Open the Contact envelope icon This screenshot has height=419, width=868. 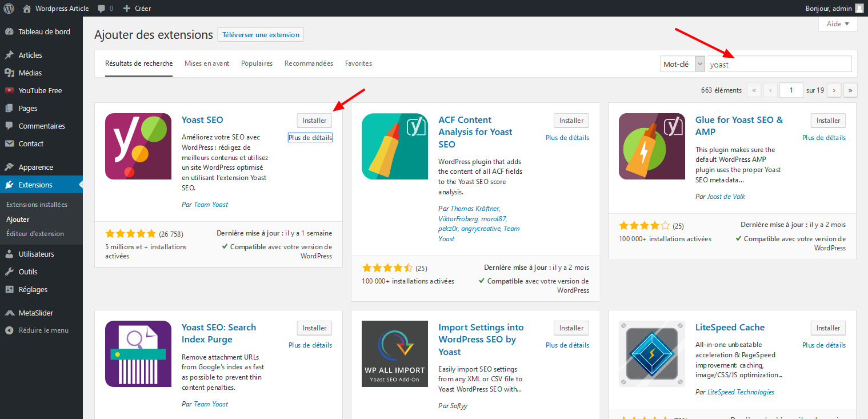coord(9,143)
